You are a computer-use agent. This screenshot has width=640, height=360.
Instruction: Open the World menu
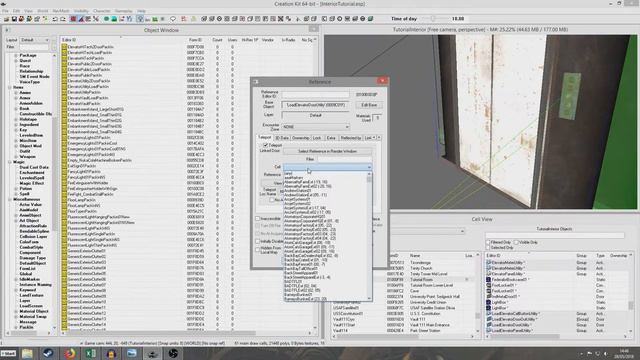coord(42,11)
